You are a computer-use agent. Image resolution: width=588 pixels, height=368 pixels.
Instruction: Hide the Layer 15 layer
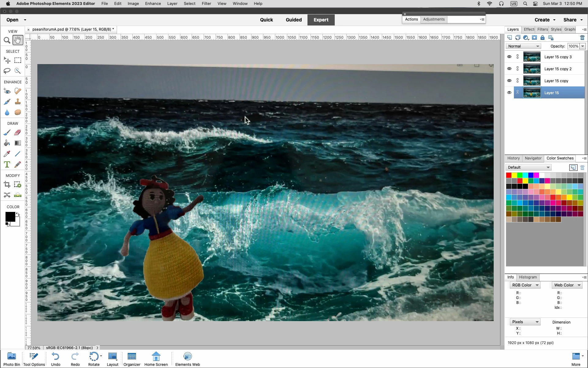click(509, 93)
